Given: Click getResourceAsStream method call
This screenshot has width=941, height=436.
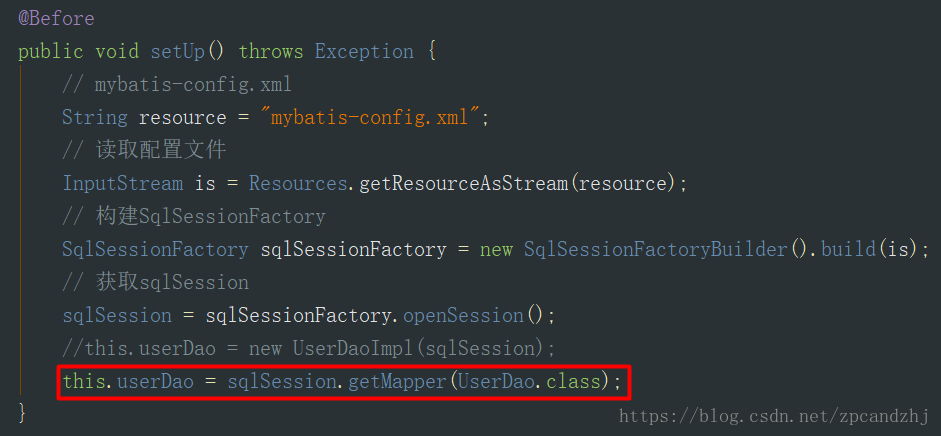Looking at the screenshot, I should tap(463, 184).
